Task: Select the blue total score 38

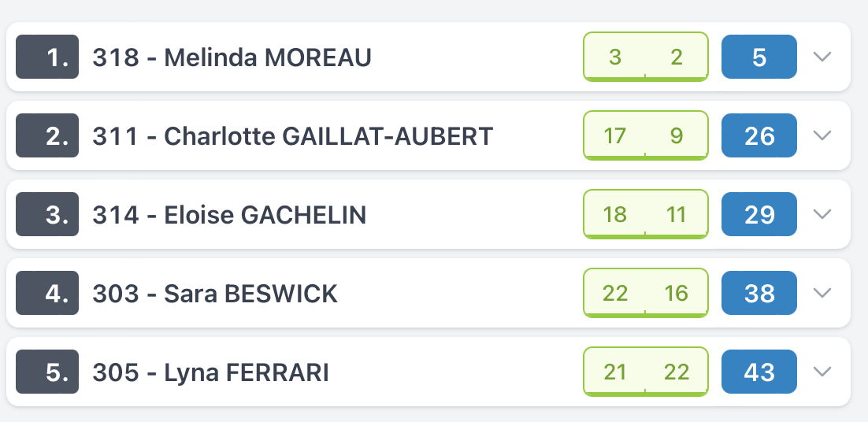Action: tap(759, 293)
